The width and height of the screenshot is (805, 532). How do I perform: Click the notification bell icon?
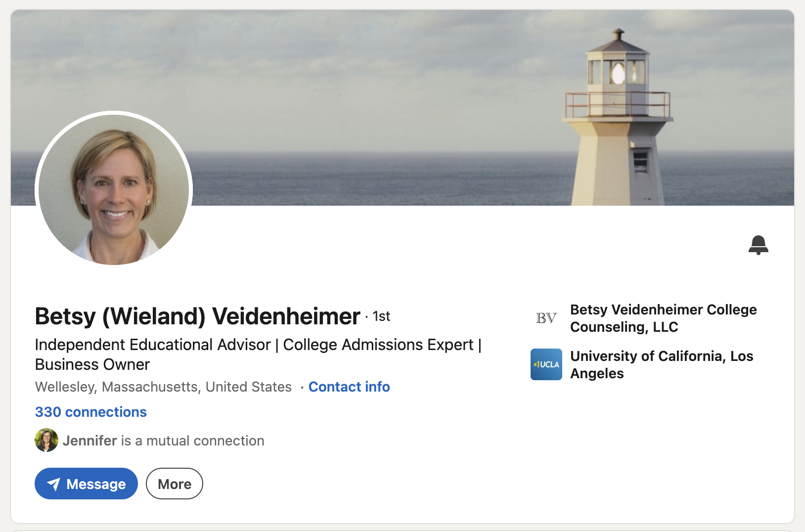click(758, 245)
